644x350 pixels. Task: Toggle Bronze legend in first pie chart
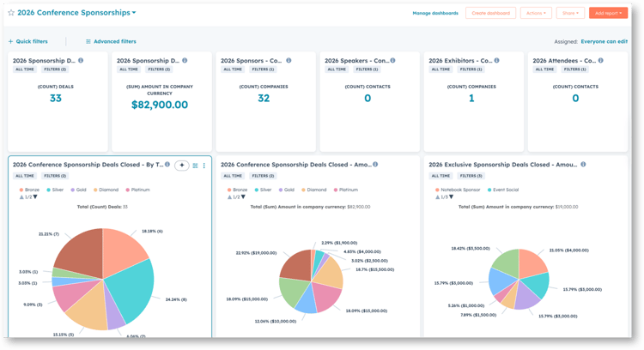31,190
